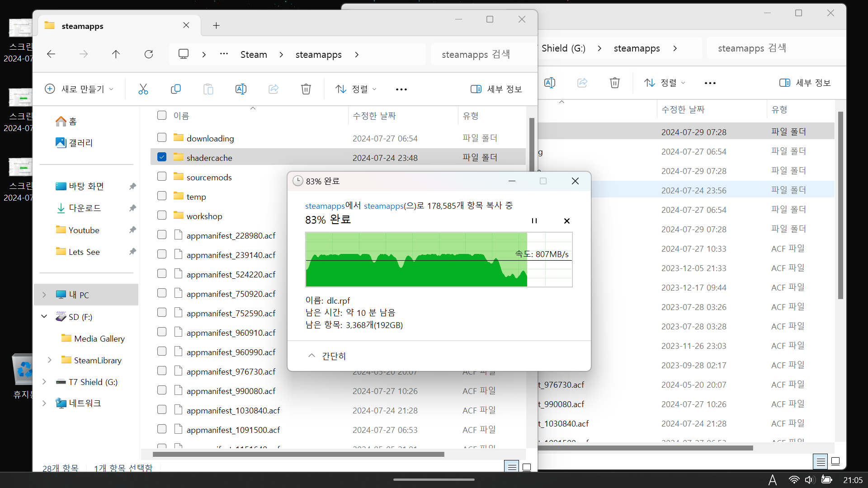Image resolution: width=868 pixels, height=488 pixels.
Task: Click the Cut scissors icon in toolbar
Action: click(143, 89)
